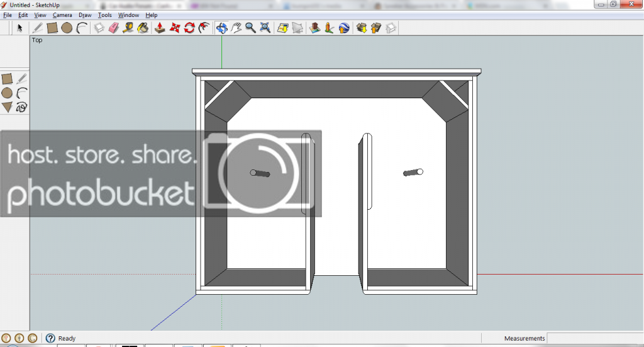Viewport: 644px width, 347px height.
Task: Open the Camera menu
Action: (62, 15)
